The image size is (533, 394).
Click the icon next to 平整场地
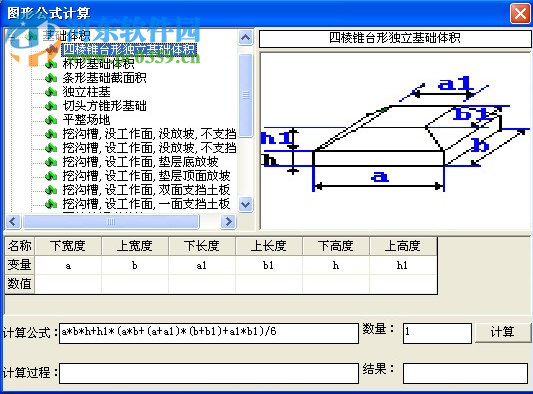point(51,120)
